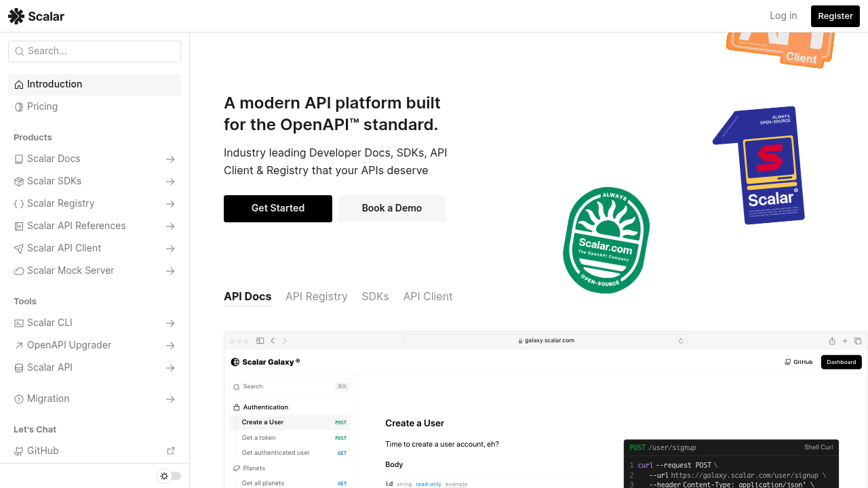Image resolution: width=868 pixels, height=488 pixels.
Task: Expand the Scalar SDKs section arrow
Action: (170, 182)
